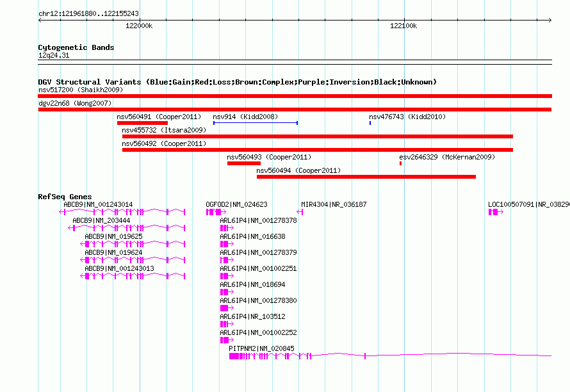This screenshot has height=392, width=570.
Task: Select the ARL6IP4|NM_001278380 gene glyph
Action: tap(227, 308)
